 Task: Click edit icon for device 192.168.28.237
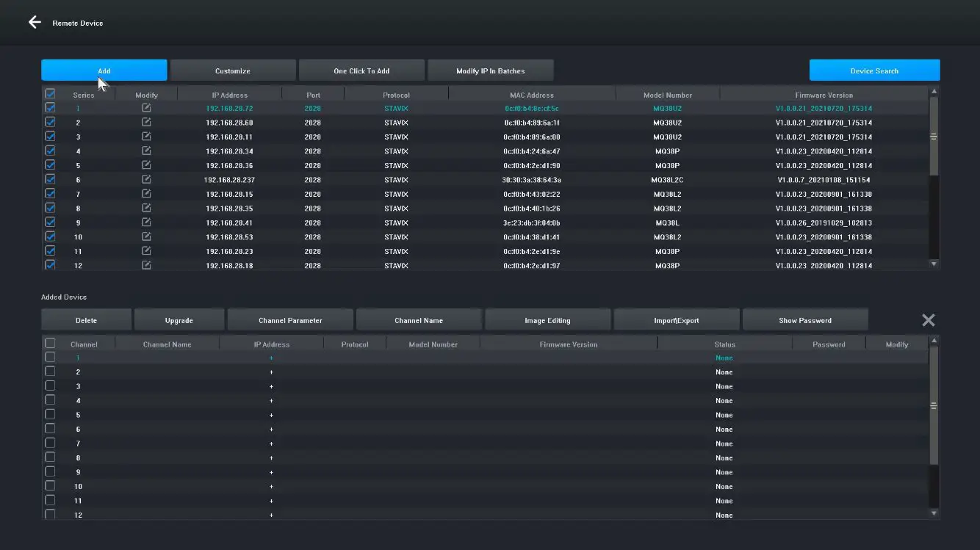coord(146,180)
